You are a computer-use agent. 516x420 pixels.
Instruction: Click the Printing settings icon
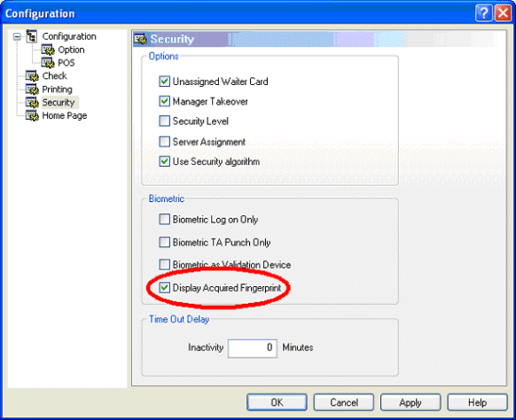click(32, 89)
